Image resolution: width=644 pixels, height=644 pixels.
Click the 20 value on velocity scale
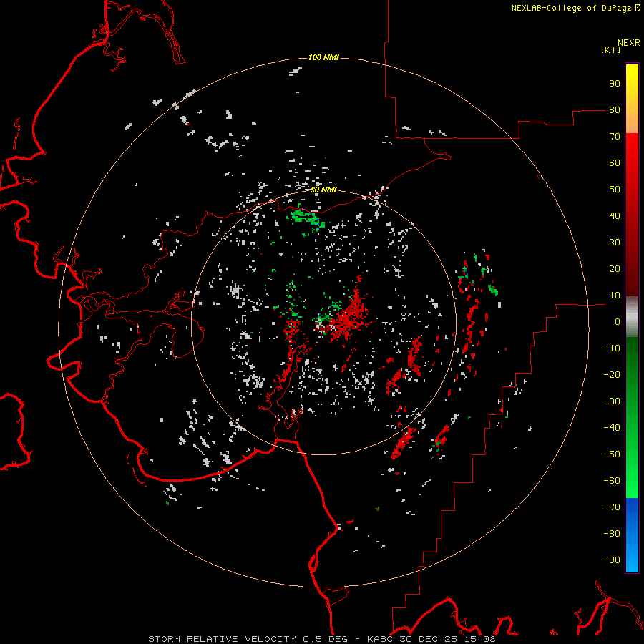615,268
